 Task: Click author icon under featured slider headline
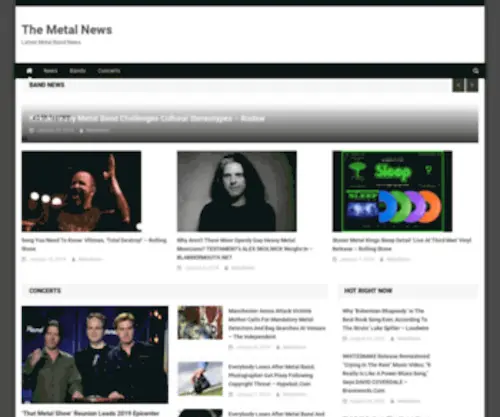click(81, 130)
